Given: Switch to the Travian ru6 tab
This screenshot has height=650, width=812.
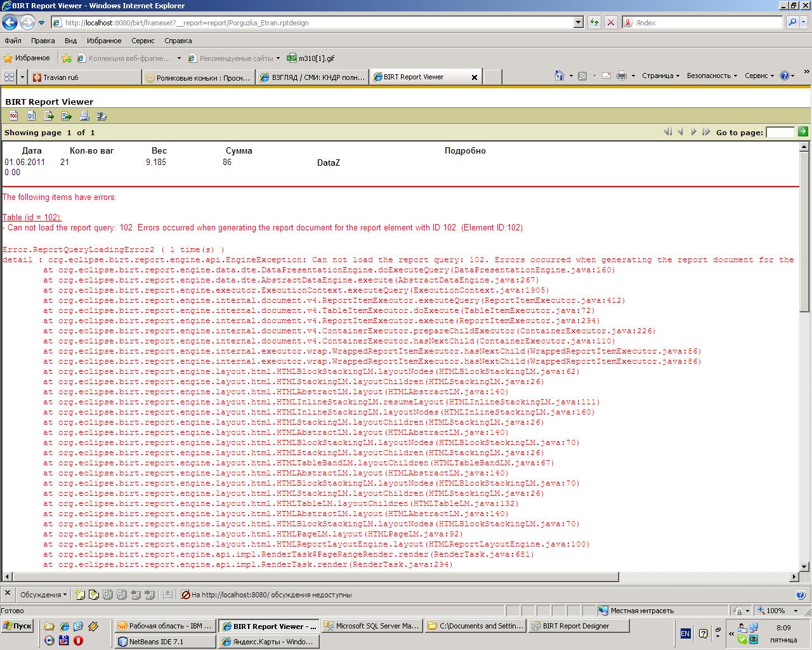Looking at the screenshot, I should coord(85,77).
